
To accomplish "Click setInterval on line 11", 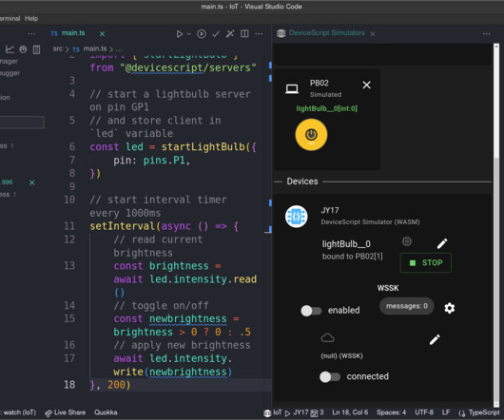I will [122, 226].
